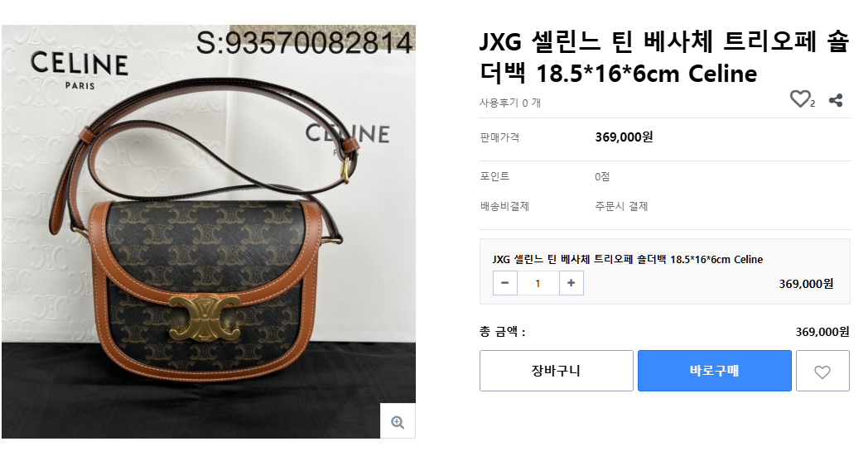Open the share icon beside the heart
868x451 pixels.
click(836, 100)
